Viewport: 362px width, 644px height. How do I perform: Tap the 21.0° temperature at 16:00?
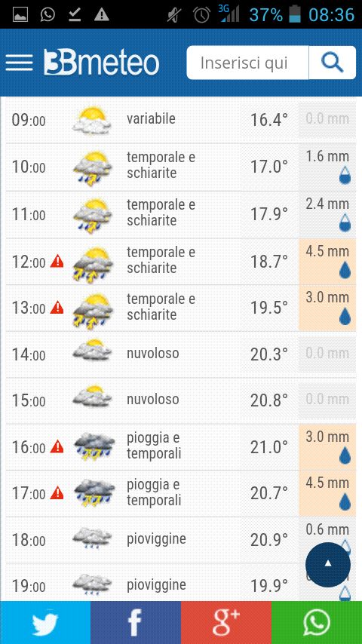(269, 447)
